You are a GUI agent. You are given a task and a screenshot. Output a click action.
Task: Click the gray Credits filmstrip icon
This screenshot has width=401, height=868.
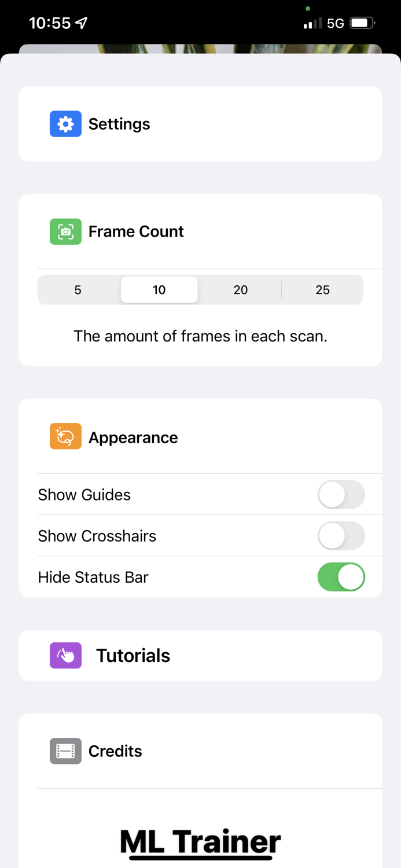[x=65, y=751]
